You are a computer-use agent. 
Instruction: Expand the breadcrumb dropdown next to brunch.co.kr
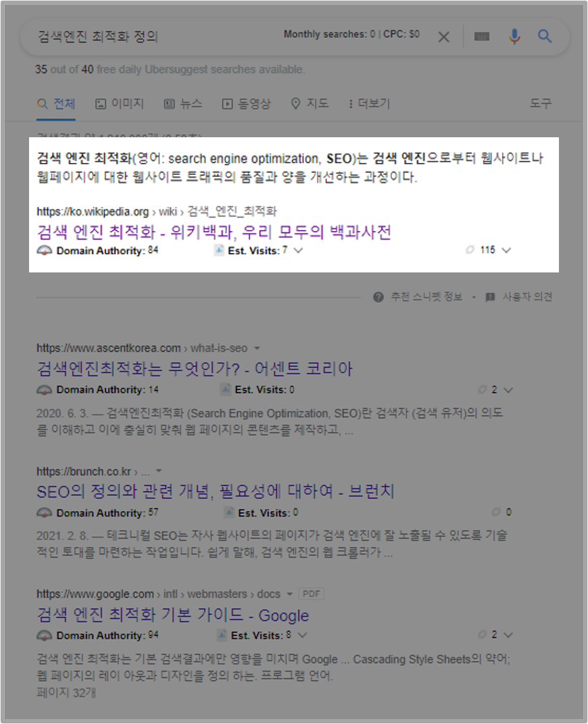(158, 471)
